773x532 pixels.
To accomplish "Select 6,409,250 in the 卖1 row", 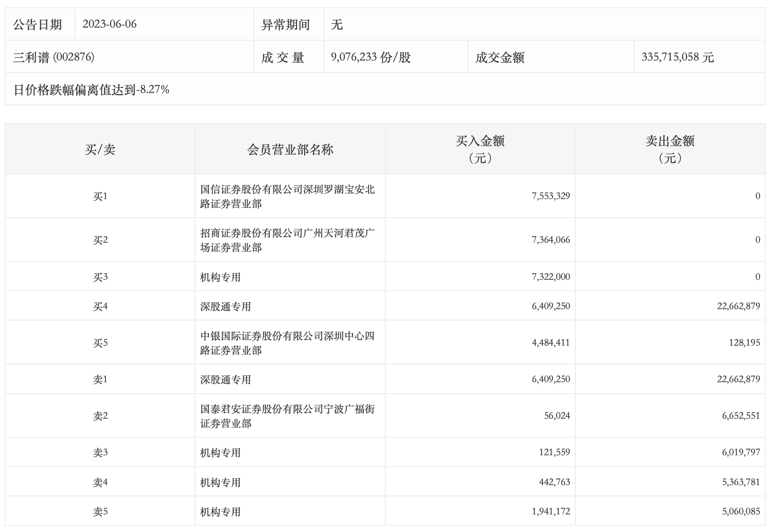I will click(551, 379).
